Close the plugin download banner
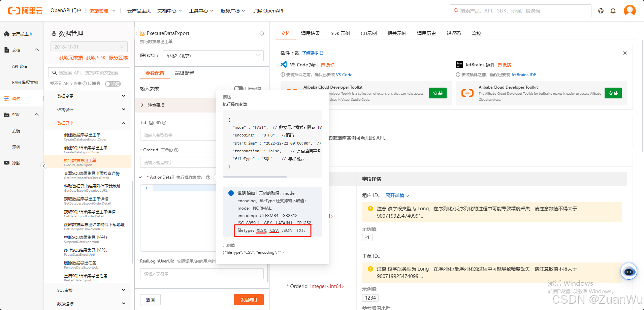The image size is (644, 310). pos(625,53)
